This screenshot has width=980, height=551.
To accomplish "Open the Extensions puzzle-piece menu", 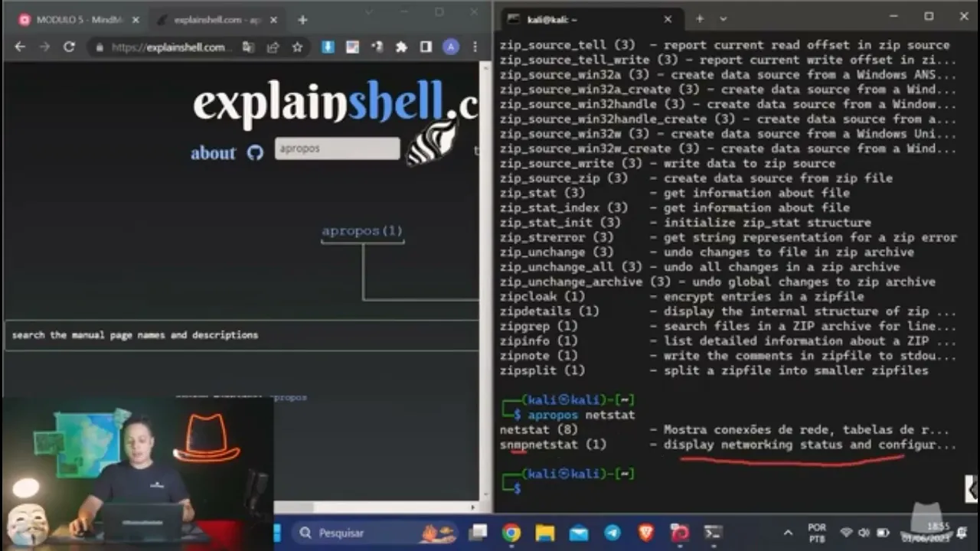I will click(401, 47).
